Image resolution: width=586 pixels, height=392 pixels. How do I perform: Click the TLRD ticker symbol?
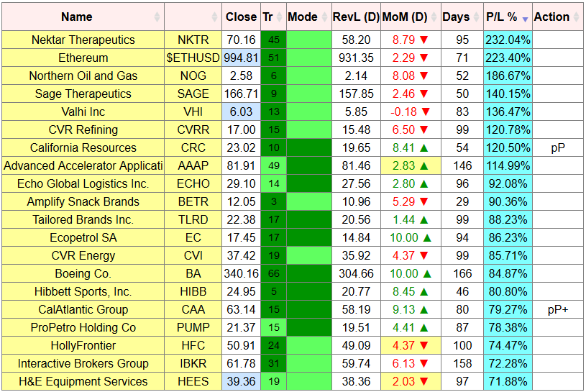193,219
